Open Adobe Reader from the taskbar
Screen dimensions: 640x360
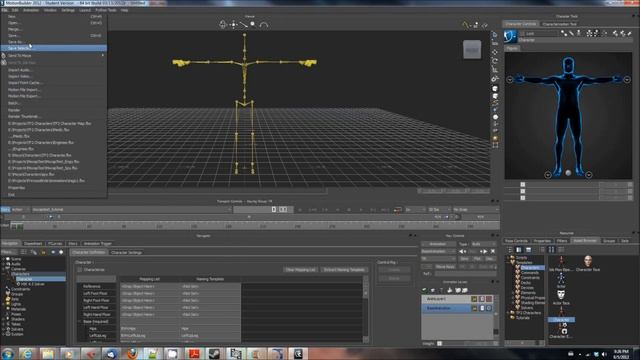point(193,353)
